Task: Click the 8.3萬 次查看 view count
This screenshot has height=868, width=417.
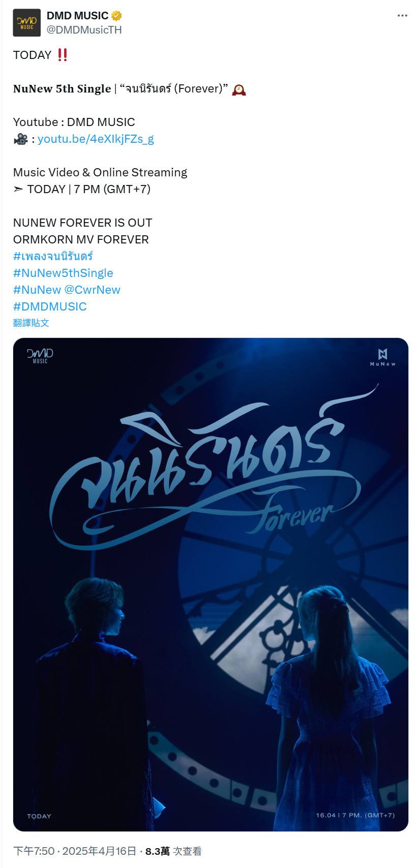Action: pos(173,851)
